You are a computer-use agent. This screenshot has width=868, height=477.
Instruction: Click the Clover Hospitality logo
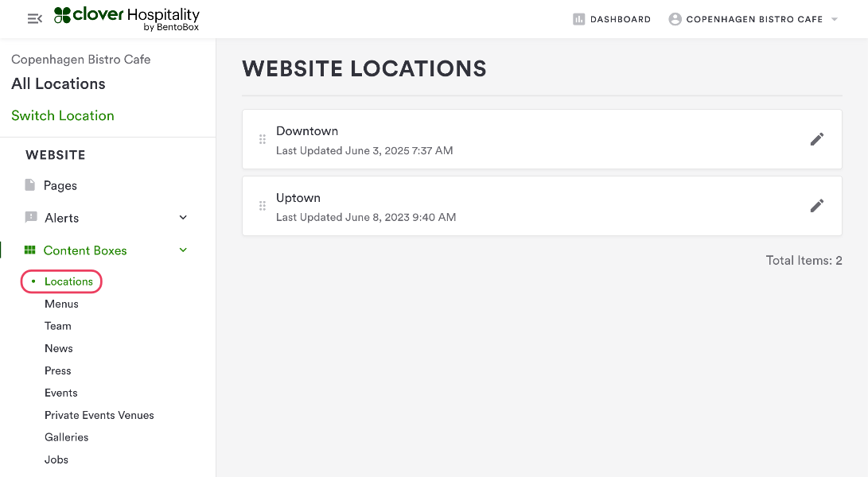pos(127,19)
